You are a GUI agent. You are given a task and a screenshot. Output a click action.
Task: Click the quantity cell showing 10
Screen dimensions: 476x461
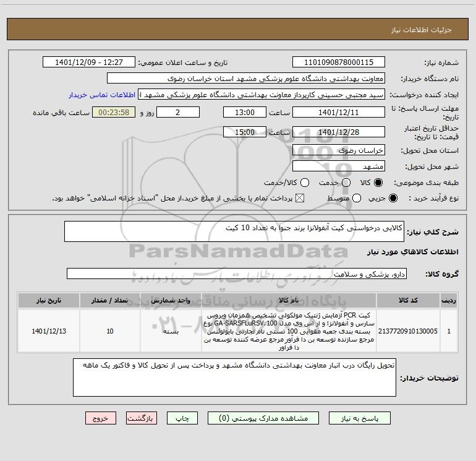[110, 331]
